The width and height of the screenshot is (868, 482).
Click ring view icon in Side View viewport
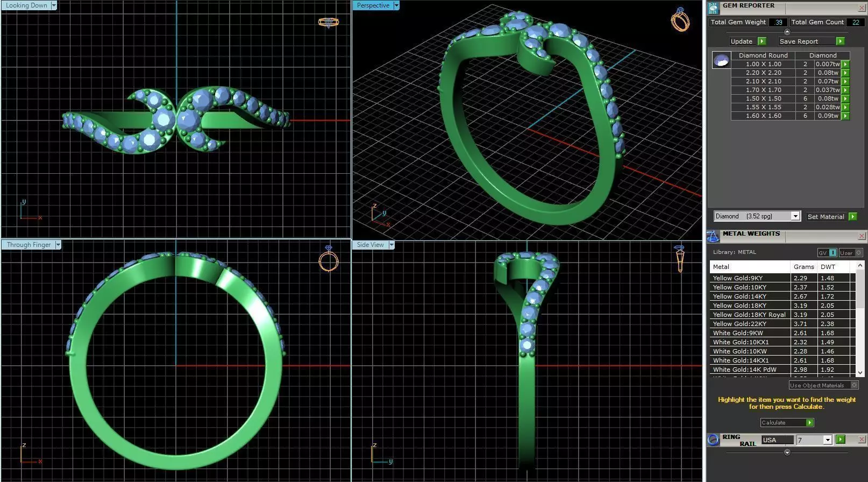(679, 258)
